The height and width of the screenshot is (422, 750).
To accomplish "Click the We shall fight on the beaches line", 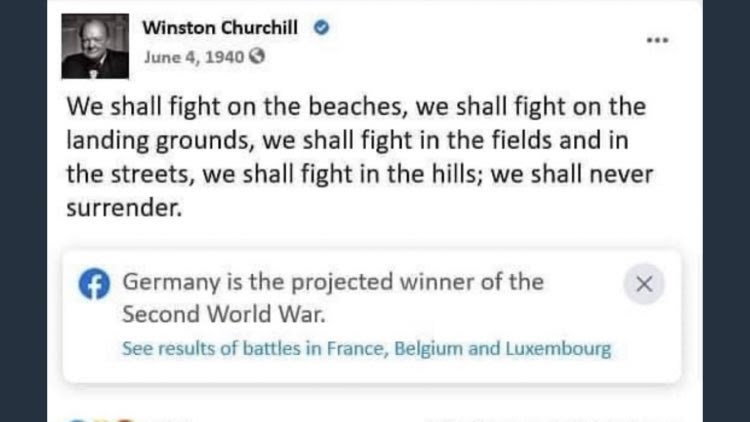I will point(356,106).
